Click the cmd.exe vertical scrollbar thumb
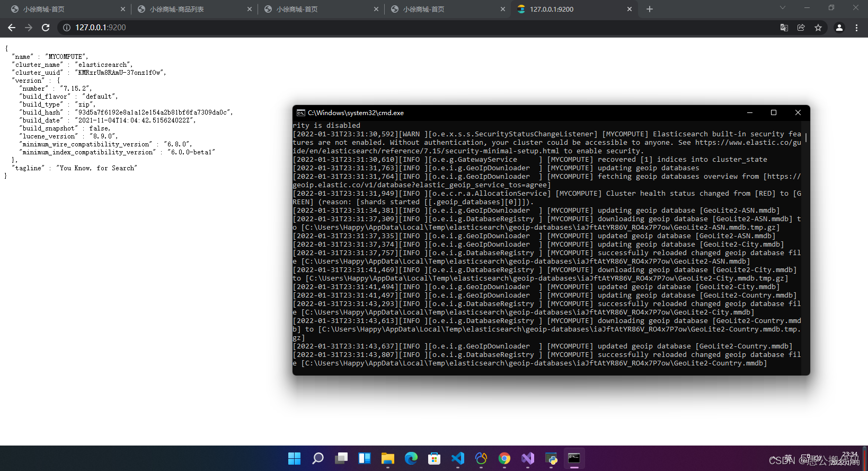This screenshot has width=868, height=471. click(806, 137)
